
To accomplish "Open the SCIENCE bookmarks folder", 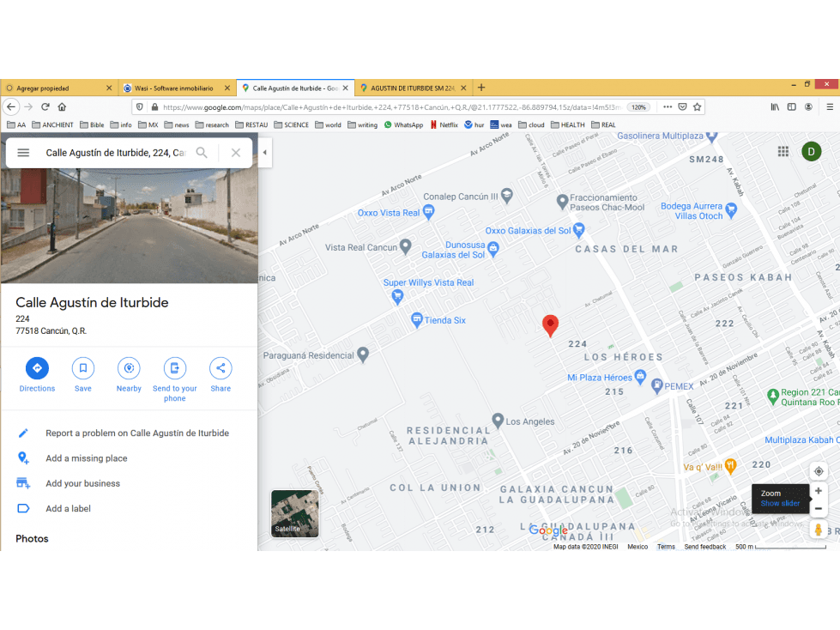I will tap(291, 124).
